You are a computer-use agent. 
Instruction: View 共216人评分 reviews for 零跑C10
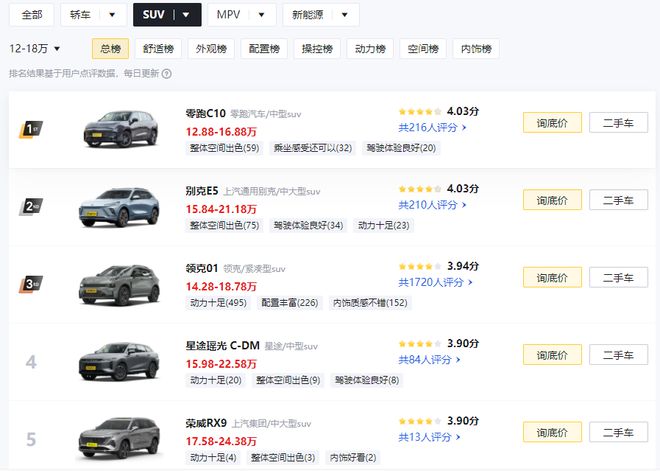[x=432, y=128]
